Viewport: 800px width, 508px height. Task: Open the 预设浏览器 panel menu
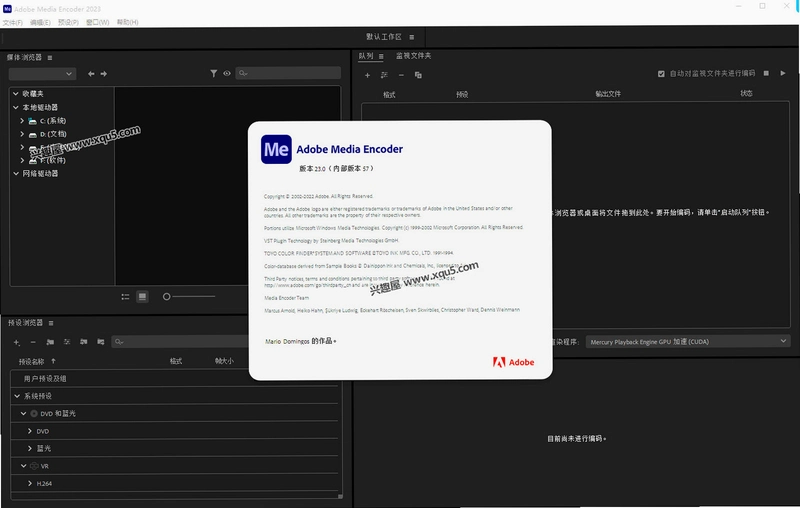[51, 323]
